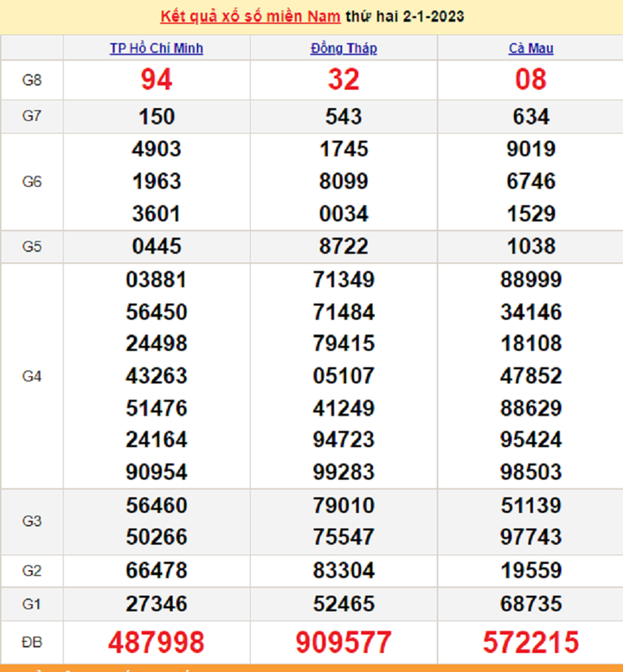
Task: Click Cà Mau G8 number 08
Action: [x=530, y=80]
